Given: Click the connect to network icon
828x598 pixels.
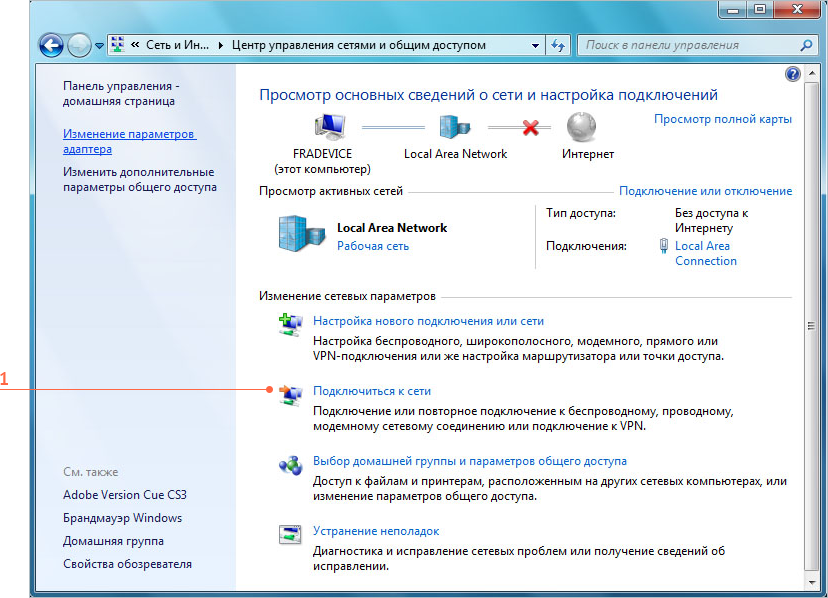Looking at the screenshot, I should (x=290, y=395).
